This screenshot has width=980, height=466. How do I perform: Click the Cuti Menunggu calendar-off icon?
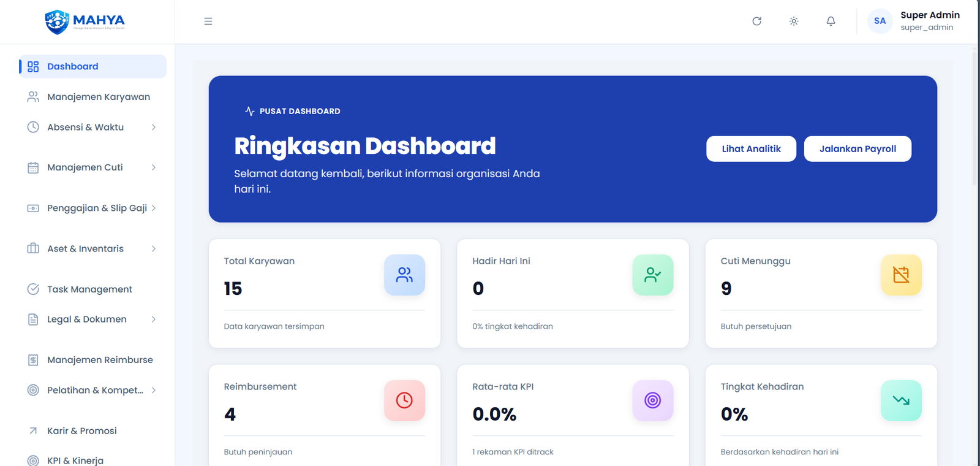click(901, 275)
